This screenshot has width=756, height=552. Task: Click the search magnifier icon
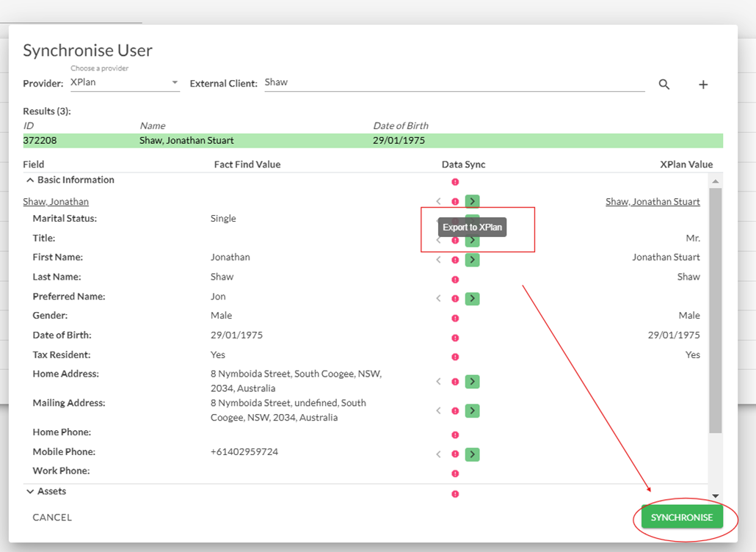(664, 84)
